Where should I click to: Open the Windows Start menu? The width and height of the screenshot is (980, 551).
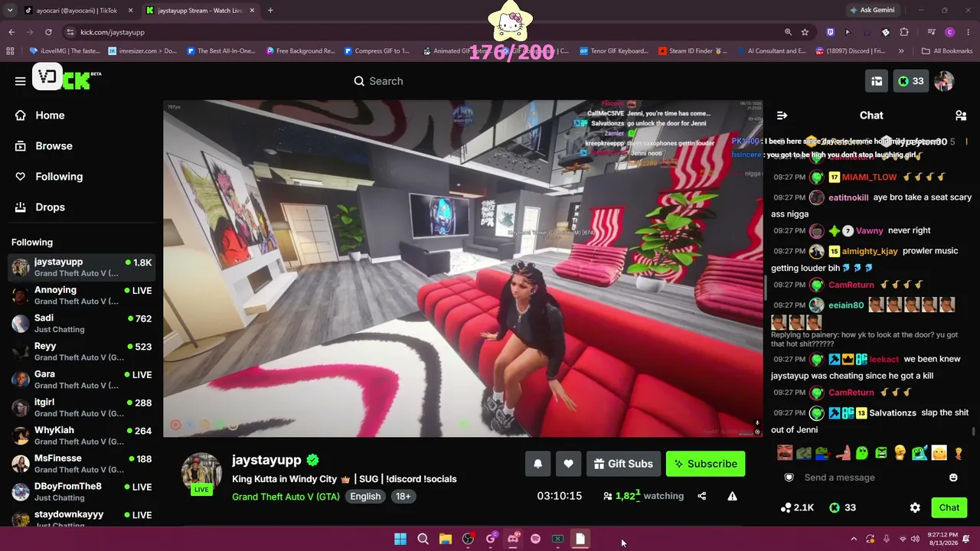click(400, 539)
